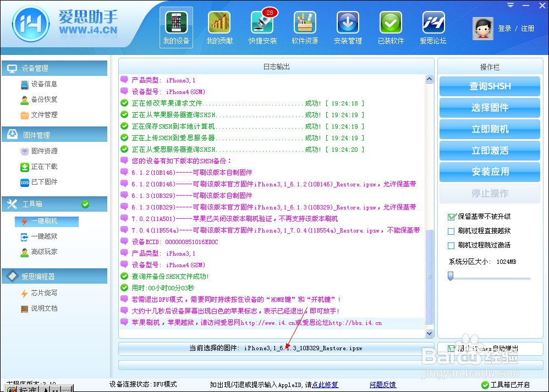Click the 1024MB partition size value
This screenshot has height=392, width=549.
pos(506,262)
